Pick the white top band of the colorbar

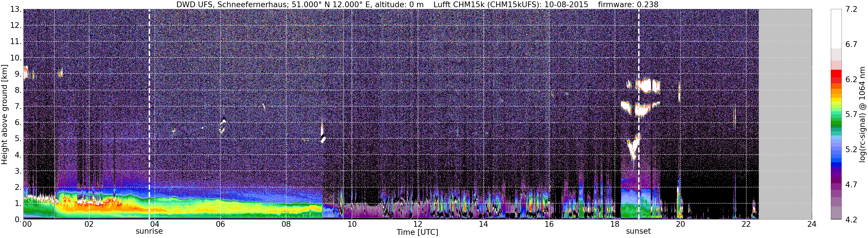(836, 29)
